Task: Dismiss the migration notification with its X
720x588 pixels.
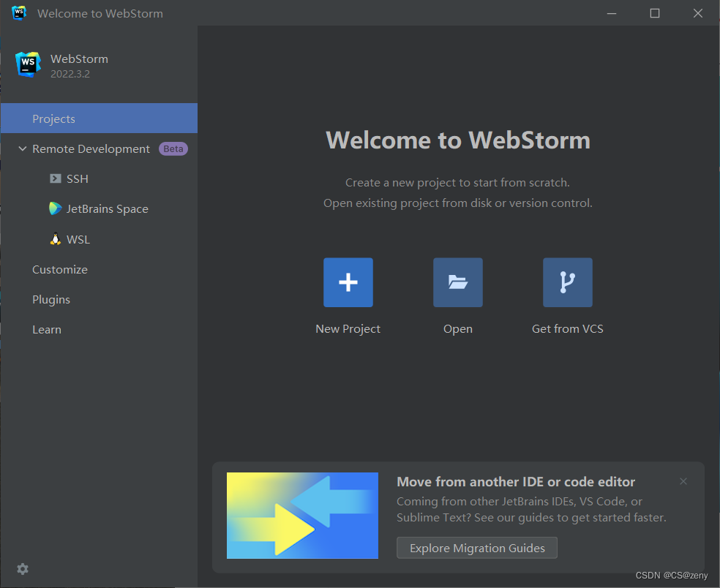Action: [683, 481]
